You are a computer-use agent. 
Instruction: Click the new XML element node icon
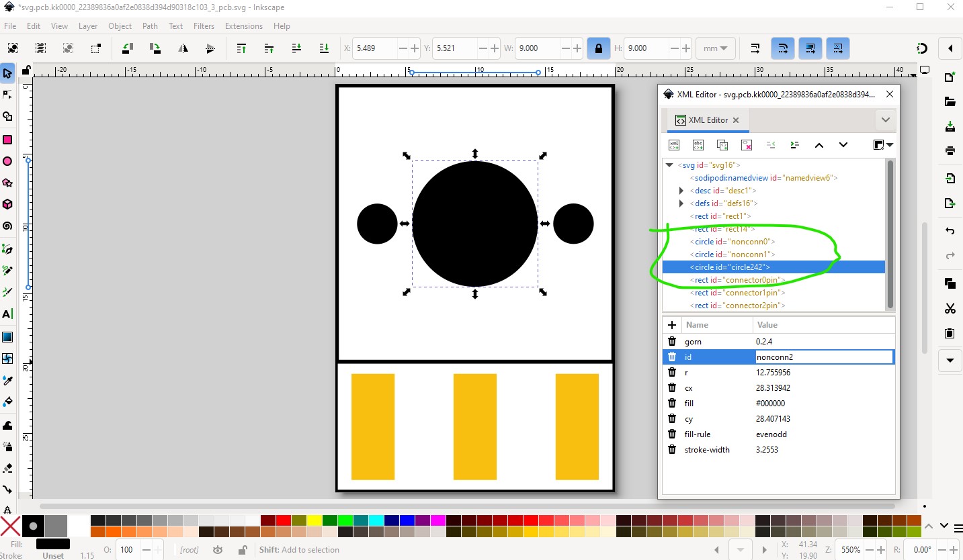tap(674, 145)
